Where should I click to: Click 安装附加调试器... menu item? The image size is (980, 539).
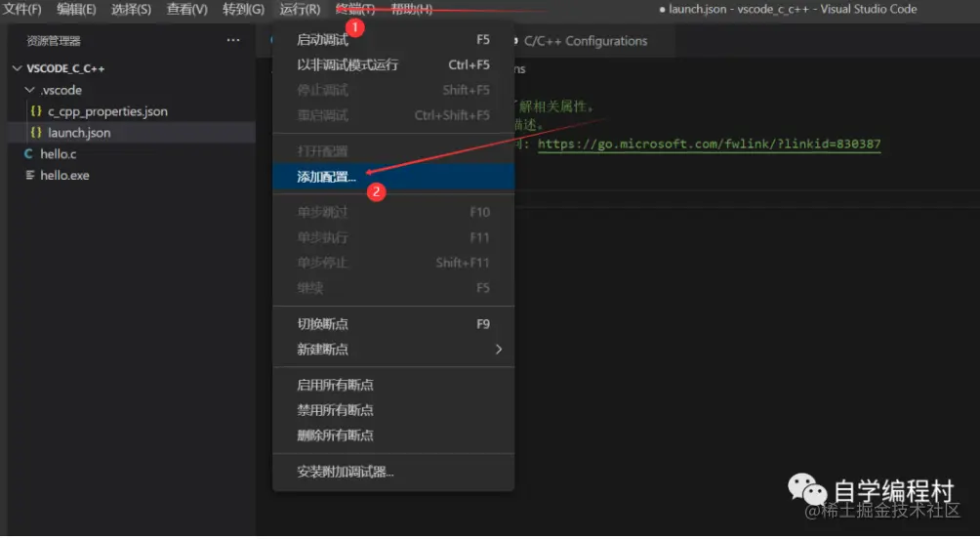[393, 472]
